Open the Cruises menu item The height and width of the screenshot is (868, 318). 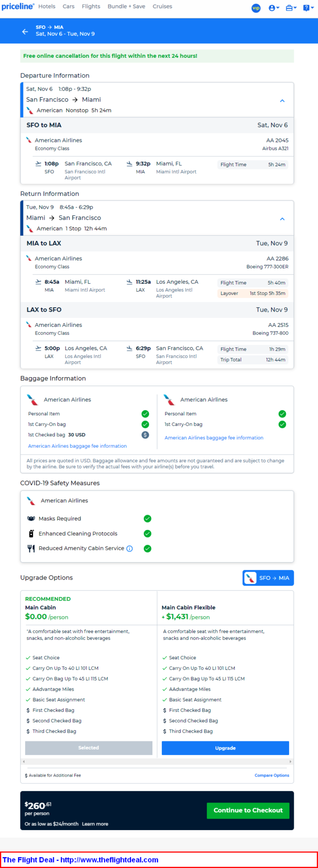click(162, 7)
